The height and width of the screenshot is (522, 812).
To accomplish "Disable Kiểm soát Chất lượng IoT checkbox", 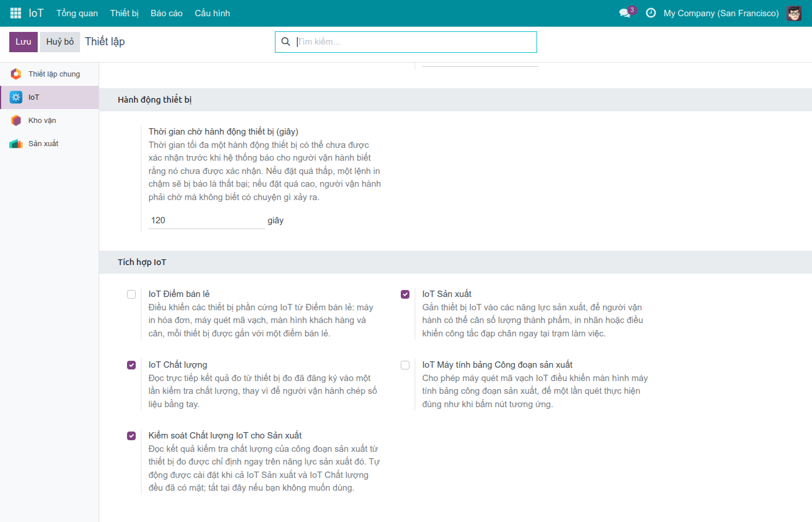I will [x=132, y=436].
